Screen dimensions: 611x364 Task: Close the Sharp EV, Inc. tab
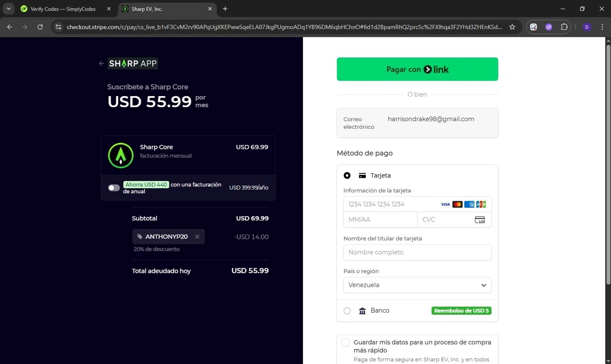tap(210, 9)
